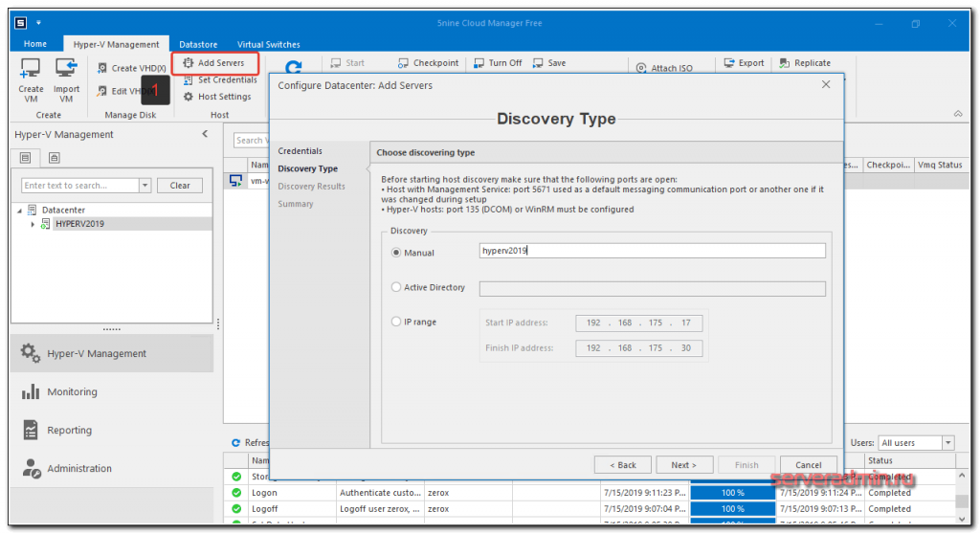The height and width of the screenshot is (534, 980).
Task: Choose the IP range radio option
Action: pos(397,322)
